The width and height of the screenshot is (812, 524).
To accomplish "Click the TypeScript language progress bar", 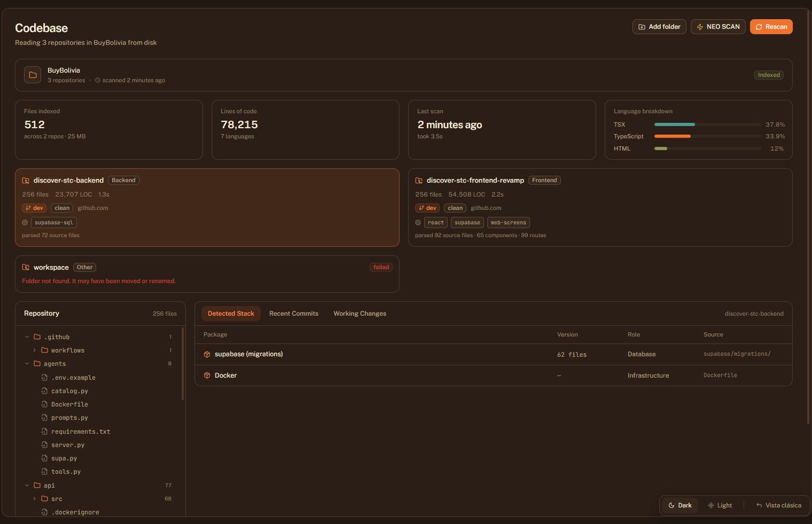I will click(708, 136).
